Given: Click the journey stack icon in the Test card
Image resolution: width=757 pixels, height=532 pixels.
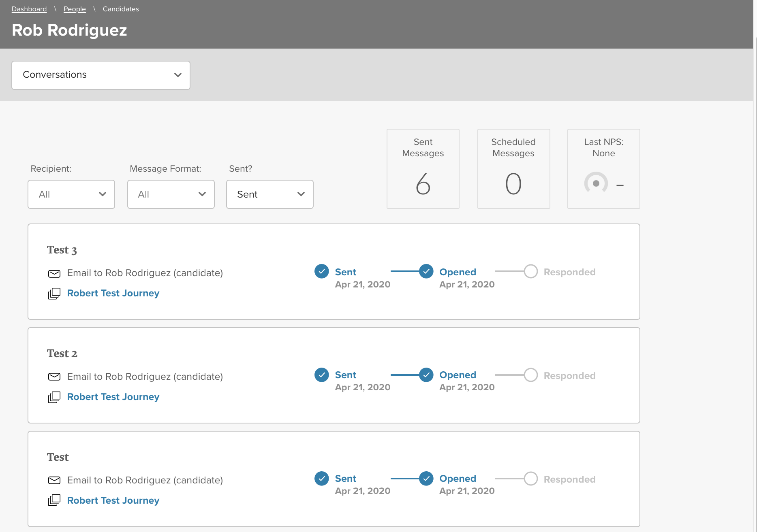Looking at the screenshot, I should [54, 500].
